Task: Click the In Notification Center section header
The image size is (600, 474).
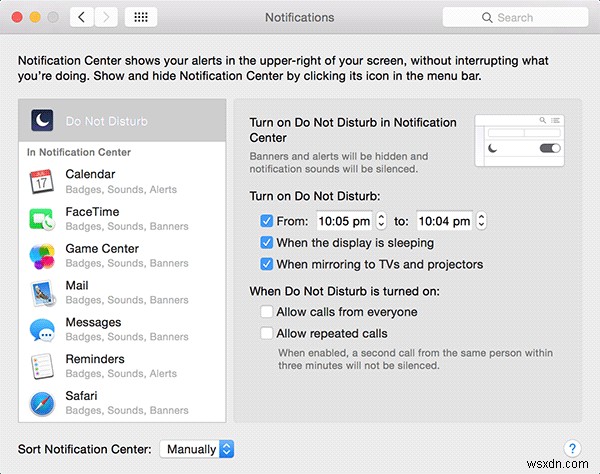Action: coord(79,152)
